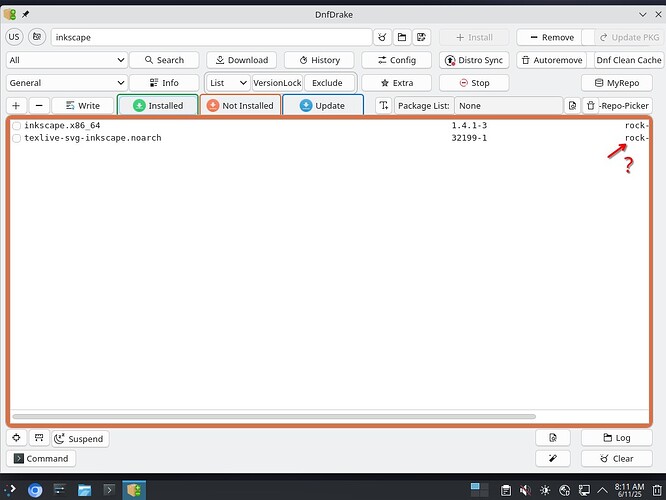The height and width of the screenshot is (500, 666).
Task: Select version text 1.4.1-3
Action: coord(469,125)
